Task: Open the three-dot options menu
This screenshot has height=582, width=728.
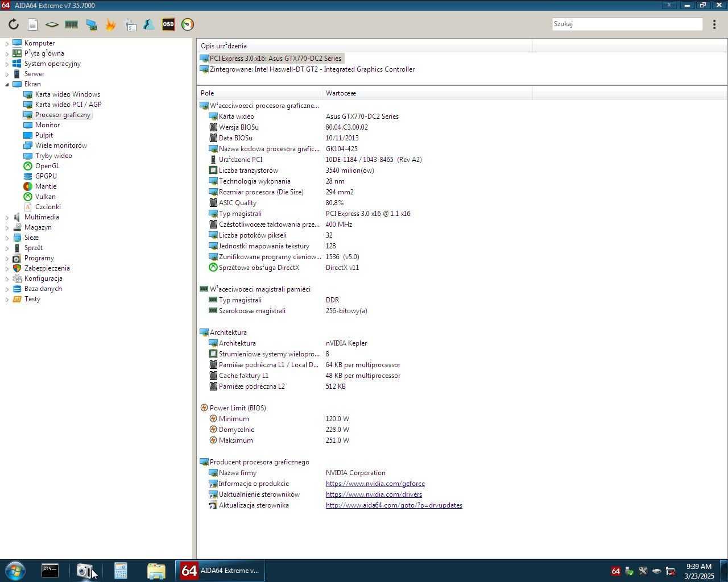Action: tap(714, 24)
